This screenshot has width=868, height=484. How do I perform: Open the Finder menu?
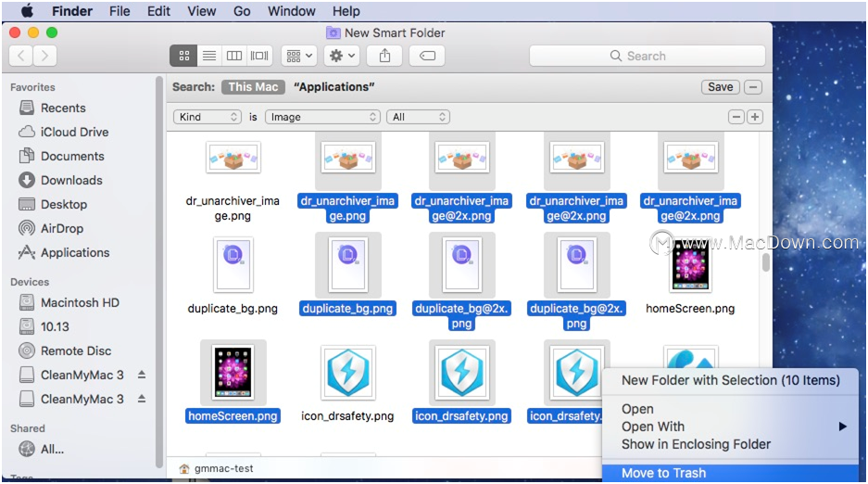[72, 11]
